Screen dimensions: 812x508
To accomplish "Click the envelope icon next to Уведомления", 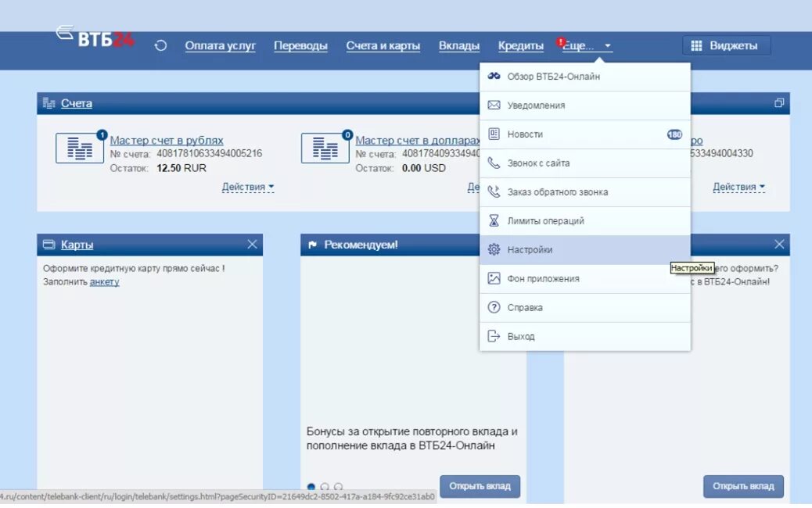I will point(494,105).
